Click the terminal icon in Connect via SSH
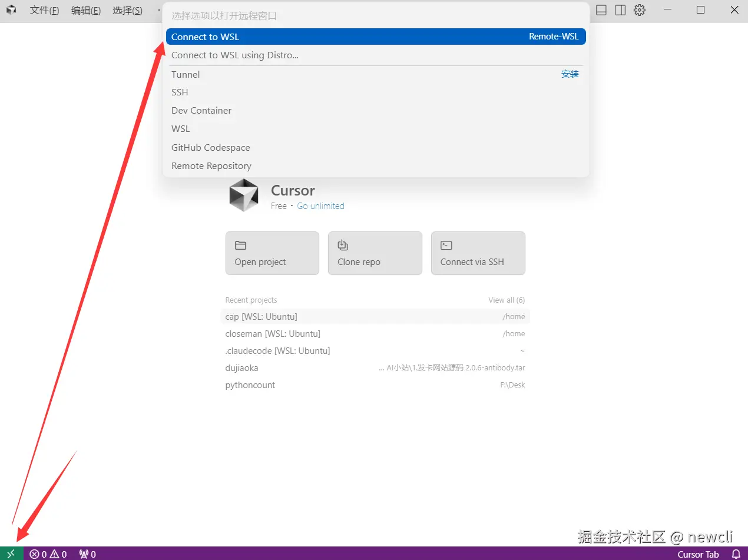Image resolution: width=748 pixels, height=560 pixels. 446,246
